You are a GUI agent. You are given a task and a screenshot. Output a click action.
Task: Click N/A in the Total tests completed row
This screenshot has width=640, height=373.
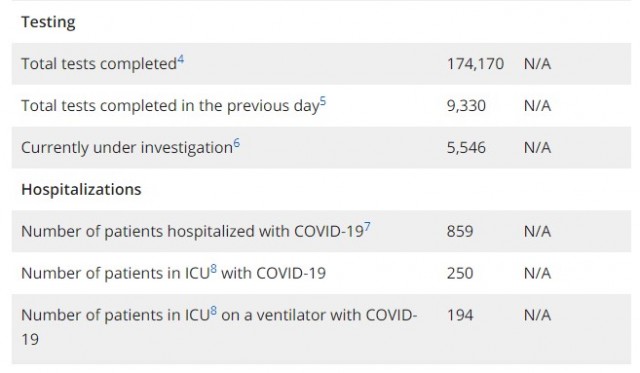pos(537,64)
